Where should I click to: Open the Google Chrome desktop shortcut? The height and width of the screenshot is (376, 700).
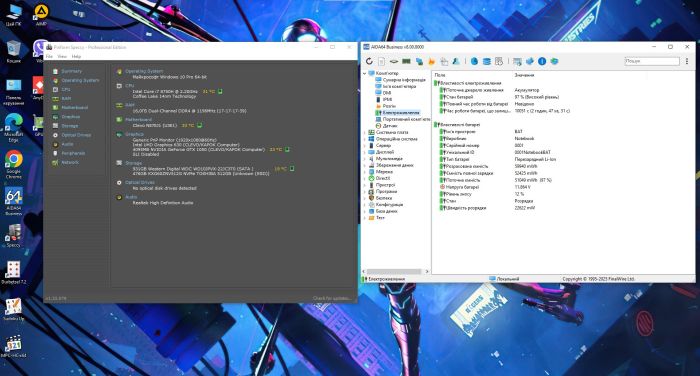(13, 164)
